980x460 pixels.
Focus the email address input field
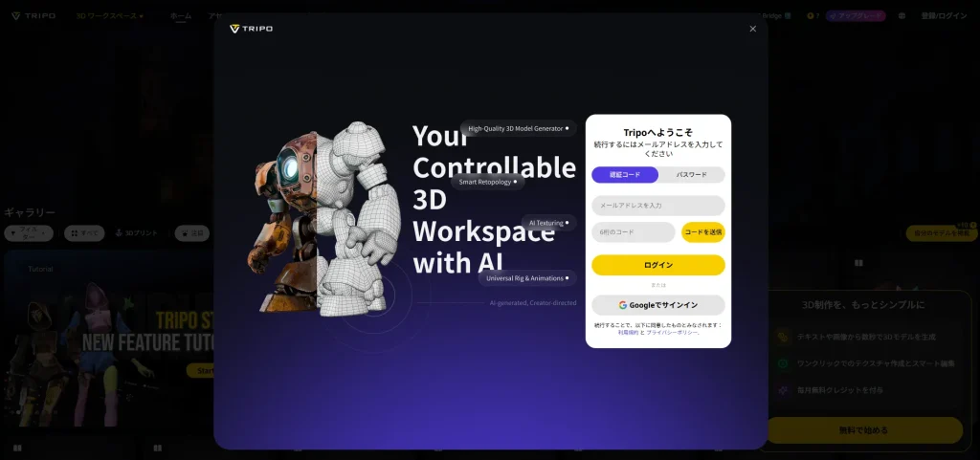657,206
